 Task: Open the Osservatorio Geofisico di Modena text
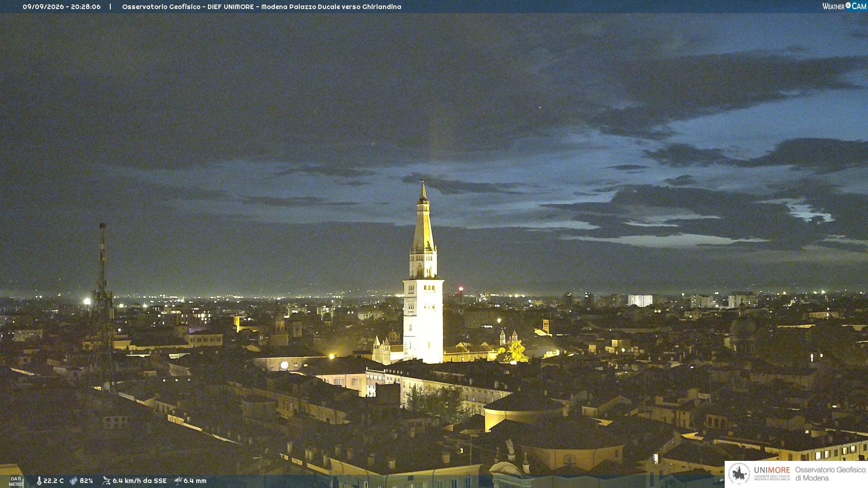[x=830, y=474]
